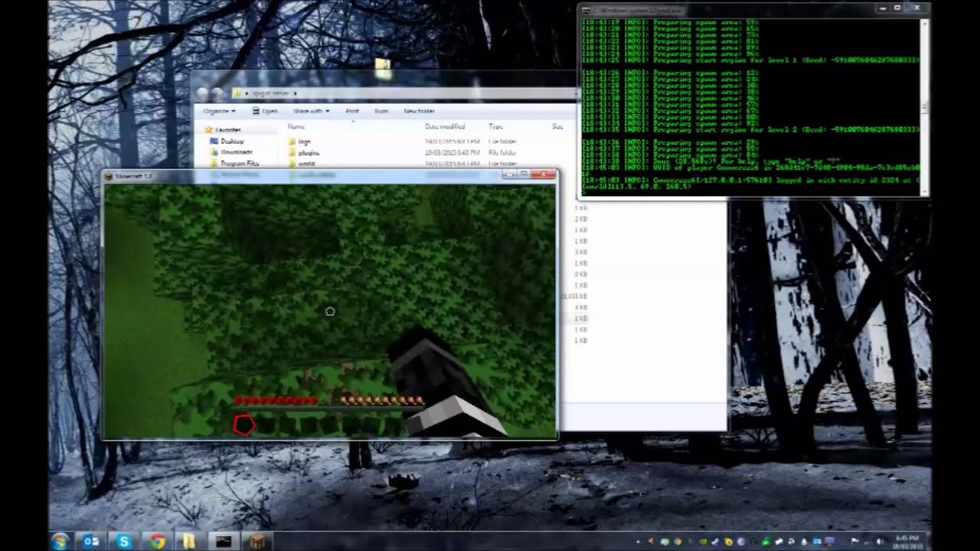Open the Organize dropdown in Explorer
This screenshot has width=980, height=551.
(220, 111)
